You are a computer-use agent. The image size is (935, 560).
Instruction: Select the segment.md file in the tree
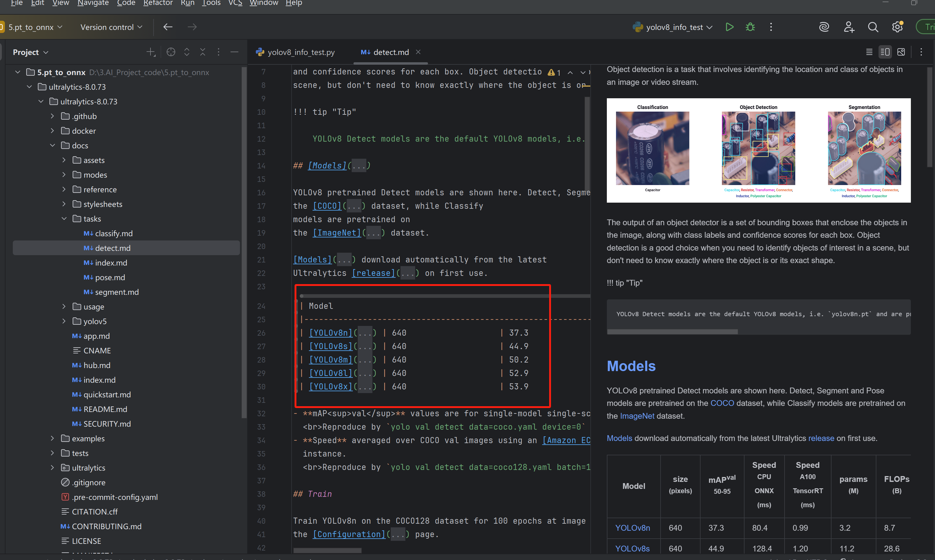pos(117,292)
